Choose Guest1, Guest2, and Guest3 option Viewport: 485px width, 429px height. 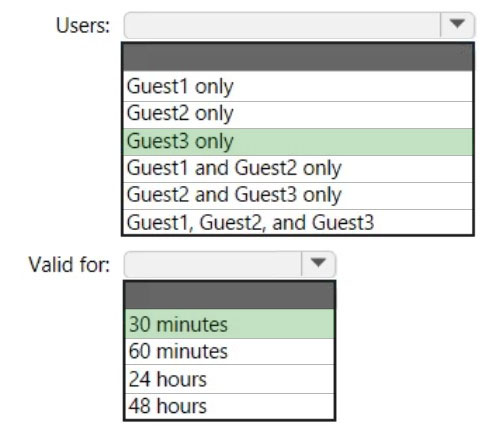tap(298, 222)
